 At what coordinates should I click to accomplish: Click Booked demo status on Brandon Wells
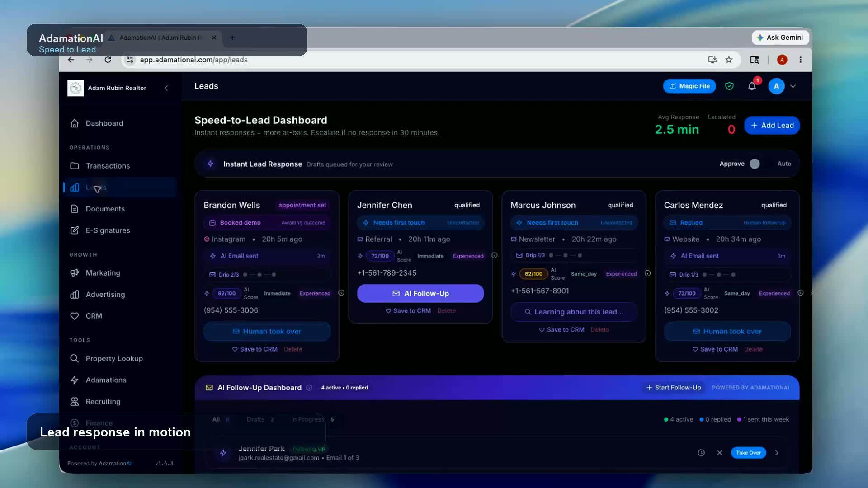click(267, 223)
